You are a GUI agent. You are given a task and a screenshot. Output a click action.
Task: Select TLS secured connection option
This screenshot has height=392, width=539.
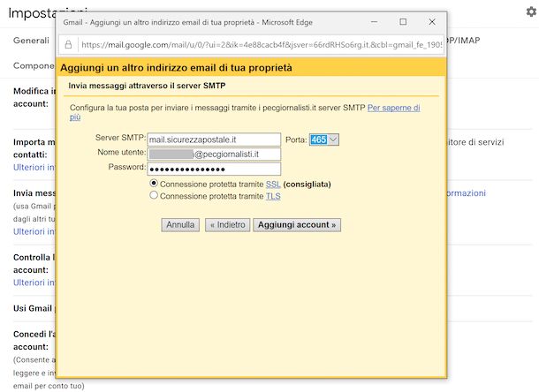tap(154, 195)
